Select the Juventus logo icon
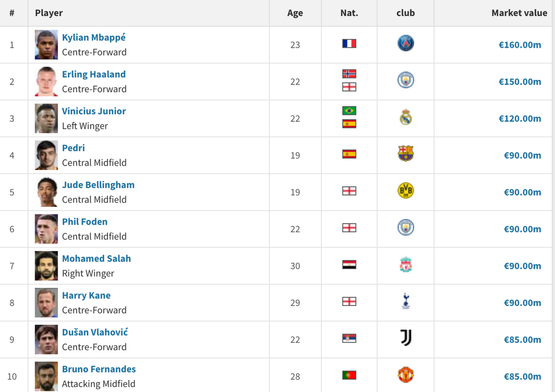The width and height of the screenshot is (555, 392). tap(405, 338)
